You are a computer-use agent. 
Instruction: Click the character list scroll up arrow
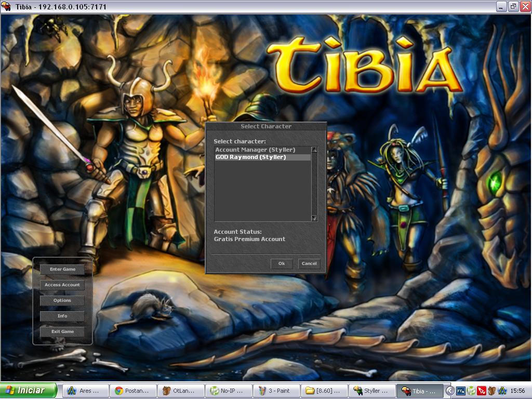click(x=314, y=150)
